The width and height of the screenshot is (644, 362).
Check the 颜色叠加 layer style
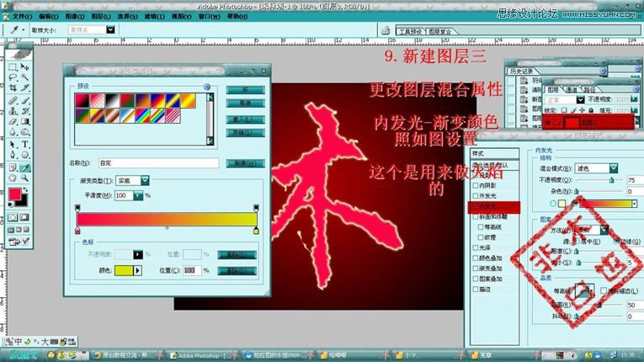click(x=476, y=258)
